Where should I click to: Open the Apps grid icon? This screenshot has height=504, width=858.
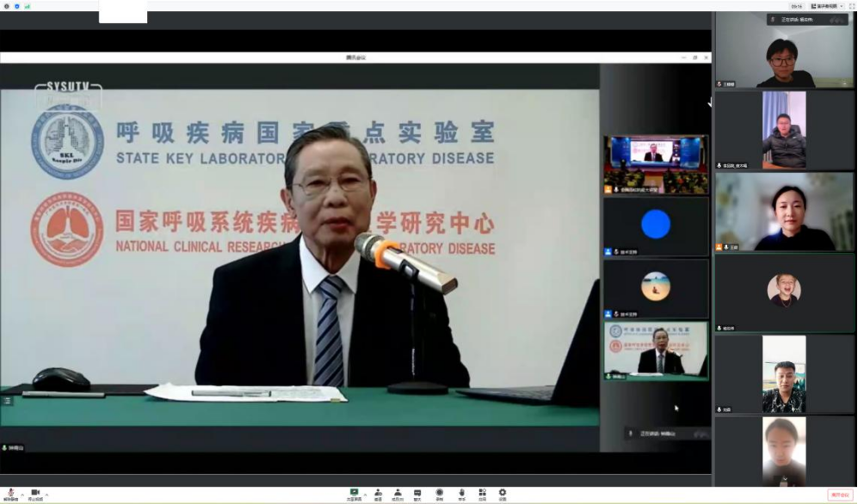[x=482, y=494]
